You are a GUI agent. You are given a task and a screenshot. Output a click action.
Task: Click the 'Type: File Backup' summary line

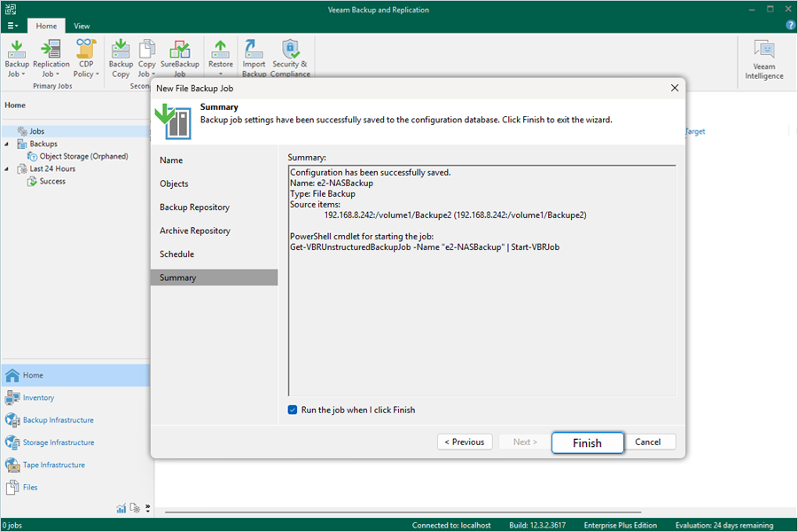tap(323, 194)
